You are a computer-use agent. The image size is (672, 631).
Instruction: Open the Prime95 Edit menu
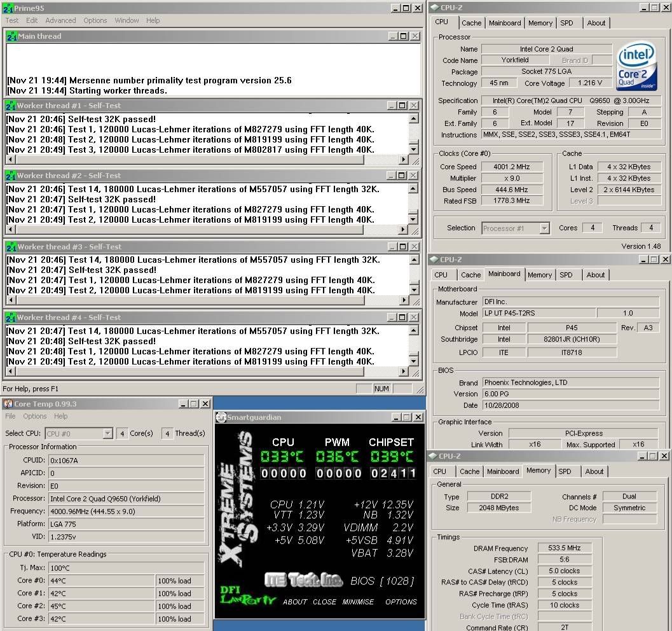[x=32, y=20]
